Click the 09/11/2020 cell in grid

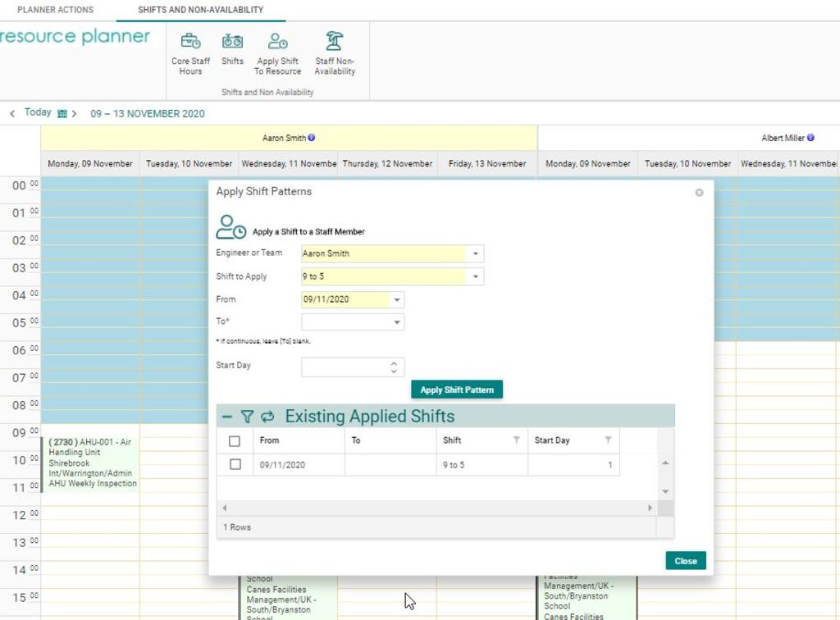click(x=299, y=465)
